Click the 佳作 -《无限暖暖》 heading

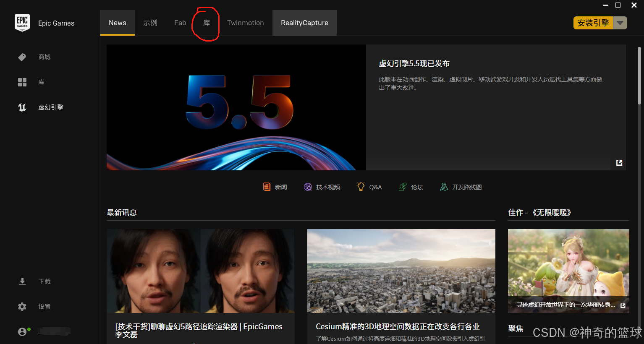pos(540,213)
